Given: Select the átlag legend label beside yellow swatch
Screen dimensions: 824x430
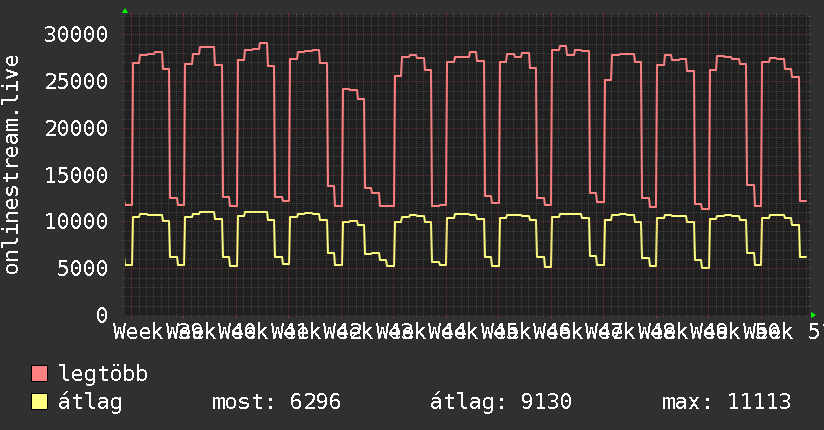Looking at the screenshot, I should tap(90, 402).
